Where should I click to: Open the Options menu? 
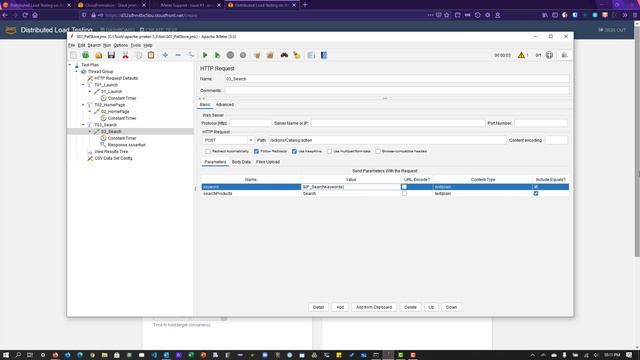(x=120, y=45)
